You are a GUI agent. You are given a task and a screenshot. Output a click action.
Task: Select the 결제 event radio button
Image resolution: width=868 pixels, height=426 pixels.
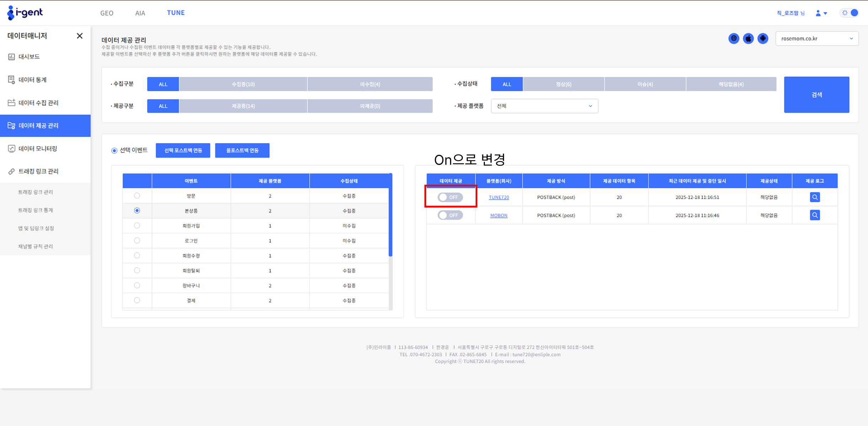(x=137, y=300)
